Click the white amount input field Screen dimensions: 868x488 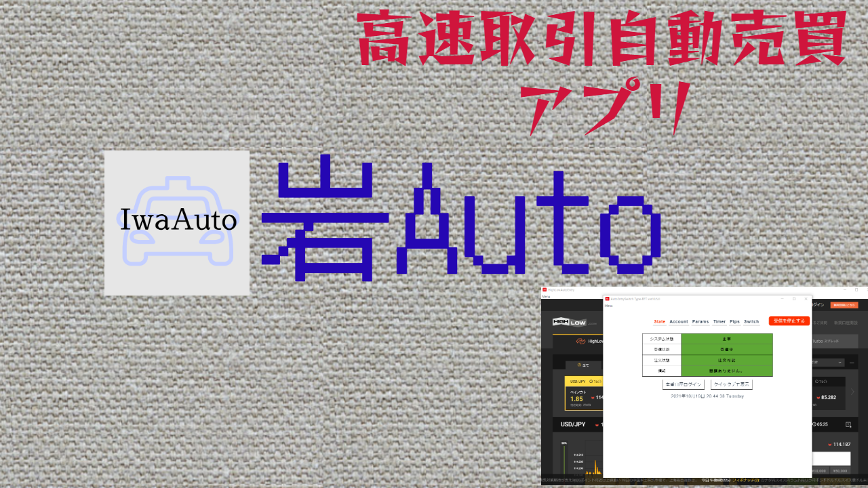click(x=831, y=458)
